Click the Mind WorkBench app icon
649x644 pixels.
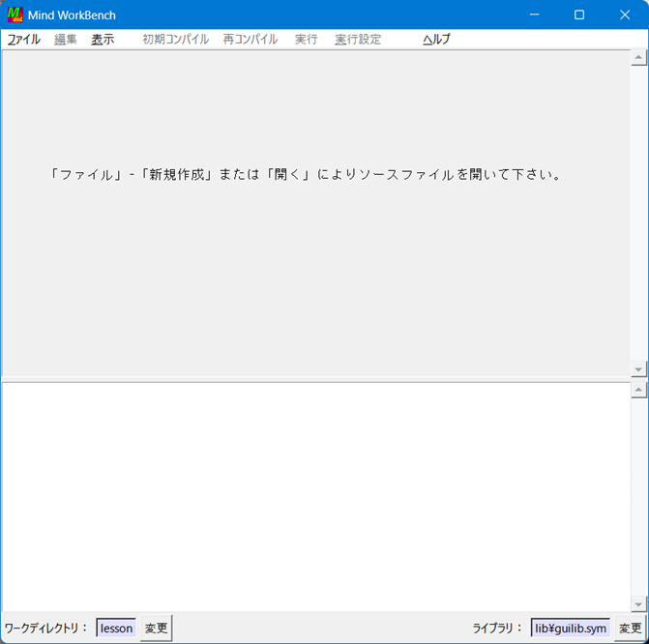15,15
